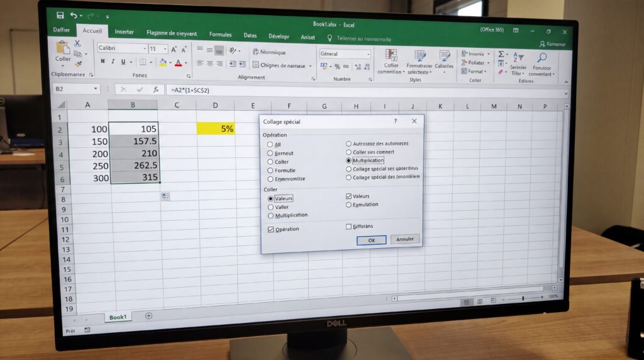Open the Inserter ribbon tab
This screenshot has height=360, width=644.
(124, 31)
